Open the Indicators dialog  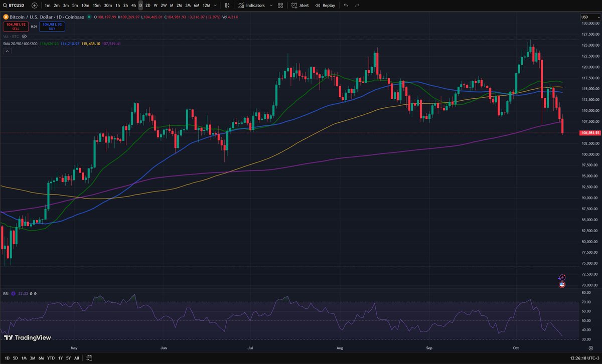point(252,6)
